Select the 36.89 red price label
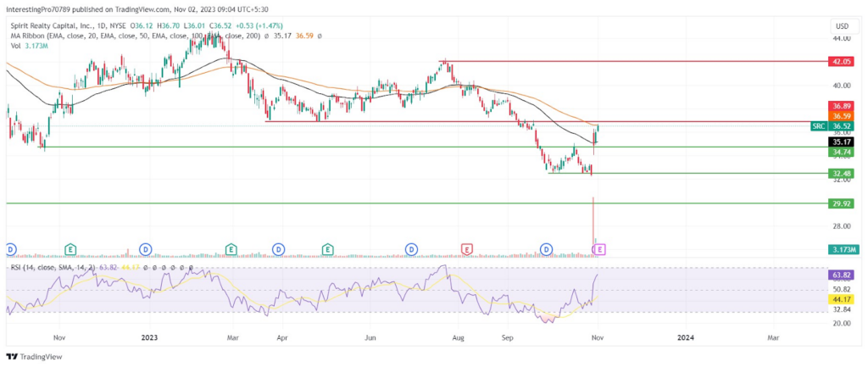Viewport: 868px width, 367px height. (842, 106)
